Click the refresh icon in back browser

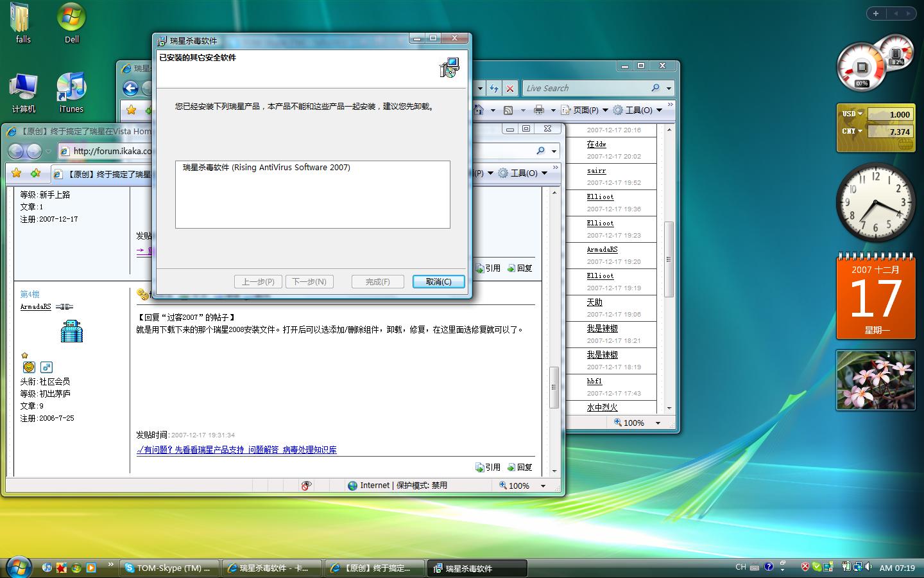point(493,89)
